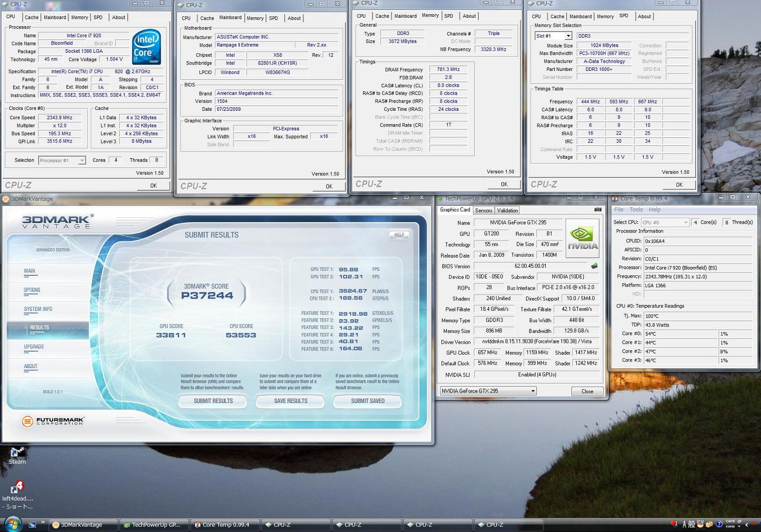Click the Rampage II Extreme model field
This screenshot has width=761, height=532.
click(254, 45)
